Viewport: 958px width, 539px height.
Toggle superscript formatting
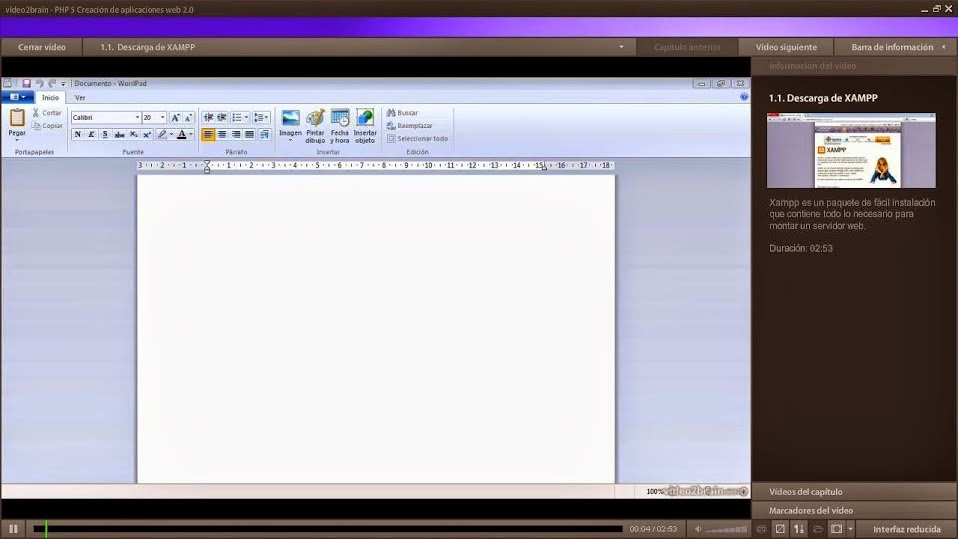(147, 134)
